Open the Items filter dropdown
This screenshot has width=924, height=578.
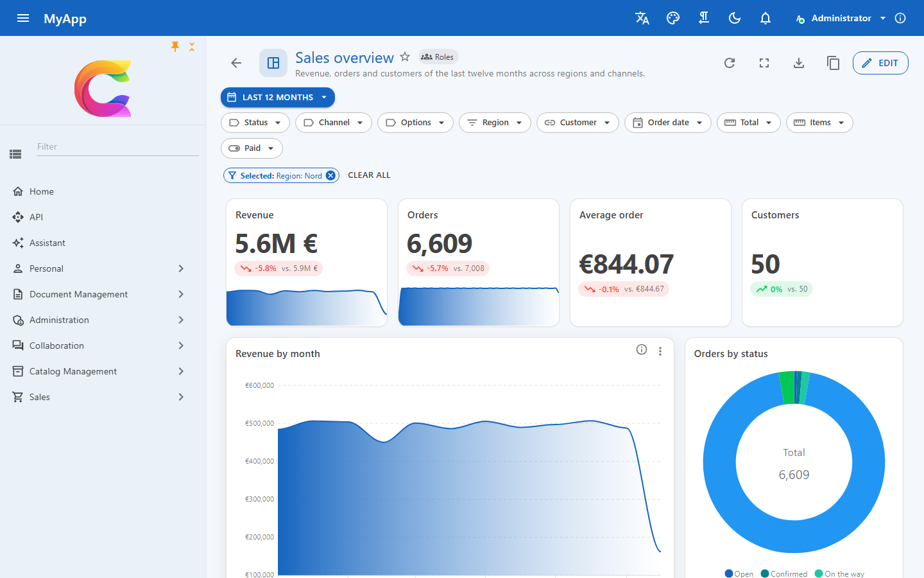click(819, 123)
